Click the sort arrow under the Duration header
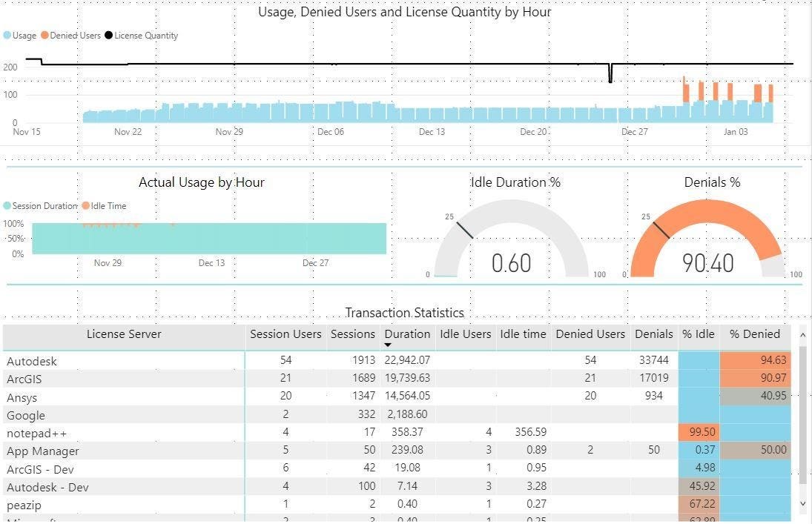Image resolution: width=812 pixels, height=524 pixels. 389,343
